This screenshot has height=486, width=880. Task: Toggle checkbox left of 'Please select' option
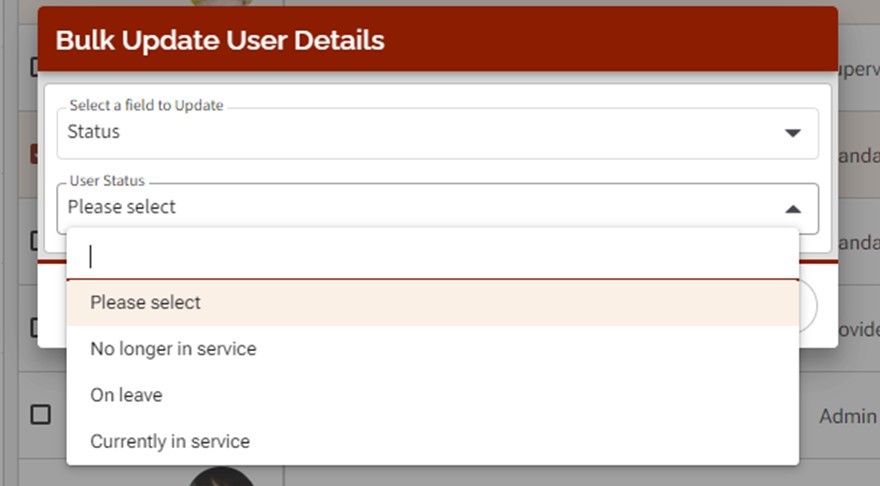pos(33,327)
